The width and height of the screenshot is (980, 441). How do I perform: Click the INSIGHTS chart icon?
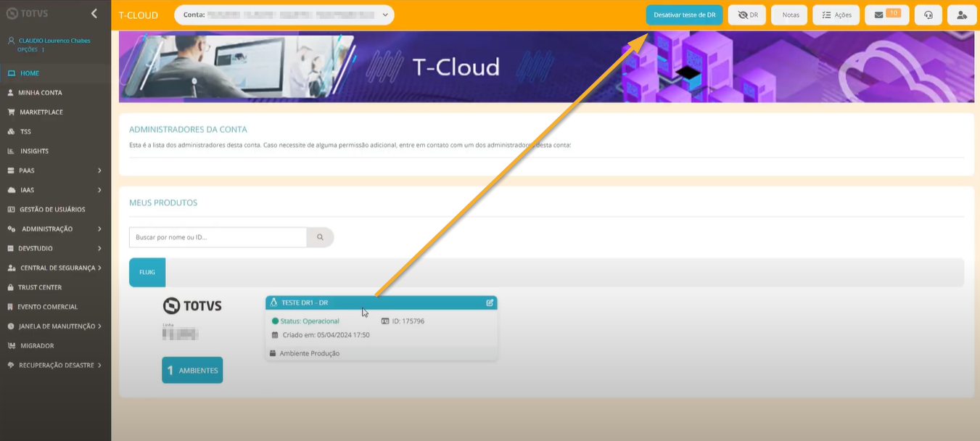(11, 152)
